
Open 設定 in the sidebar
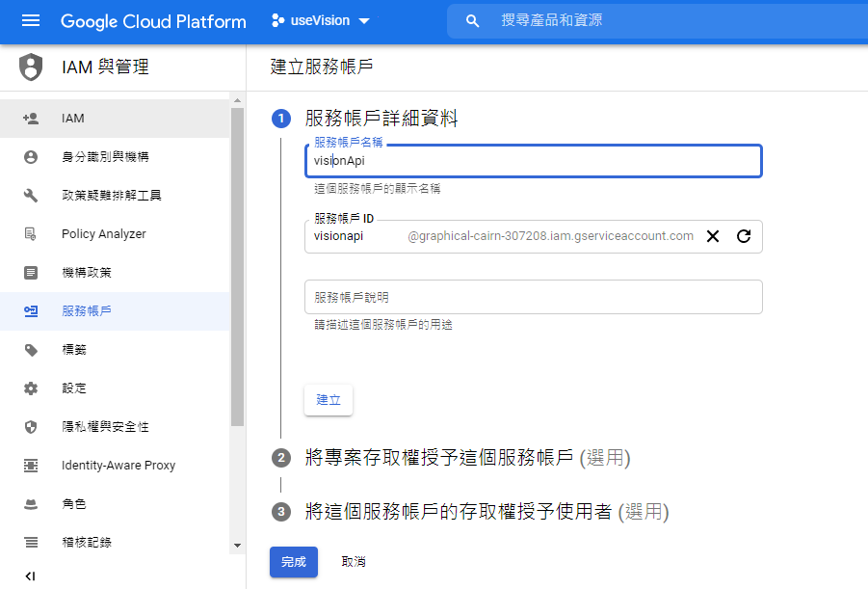pyautogui.click(x=115, y=388)
